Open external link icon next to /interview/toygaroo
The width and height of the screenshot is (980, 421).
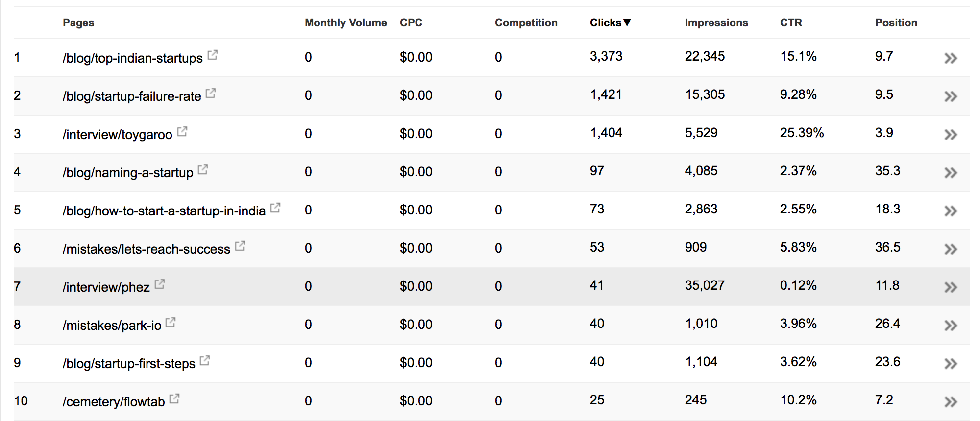pyautogui.click(x=182, y=131)
